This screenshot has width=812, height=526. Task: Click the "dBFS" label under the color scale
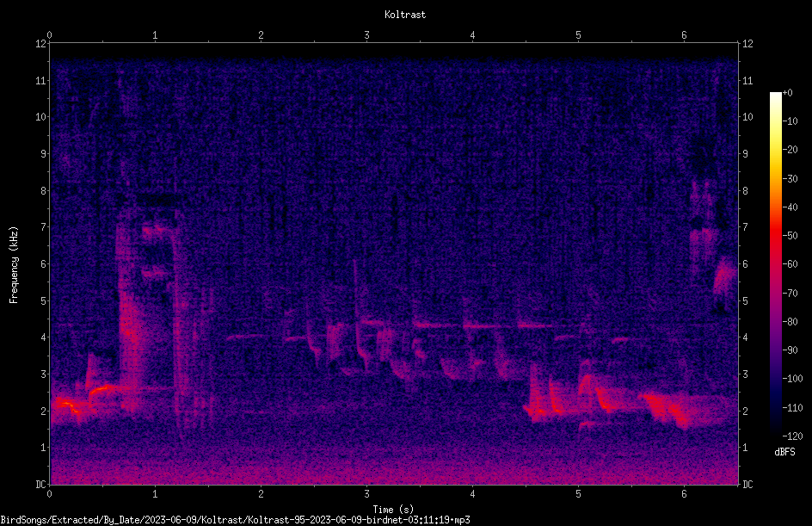click(784, 452)
